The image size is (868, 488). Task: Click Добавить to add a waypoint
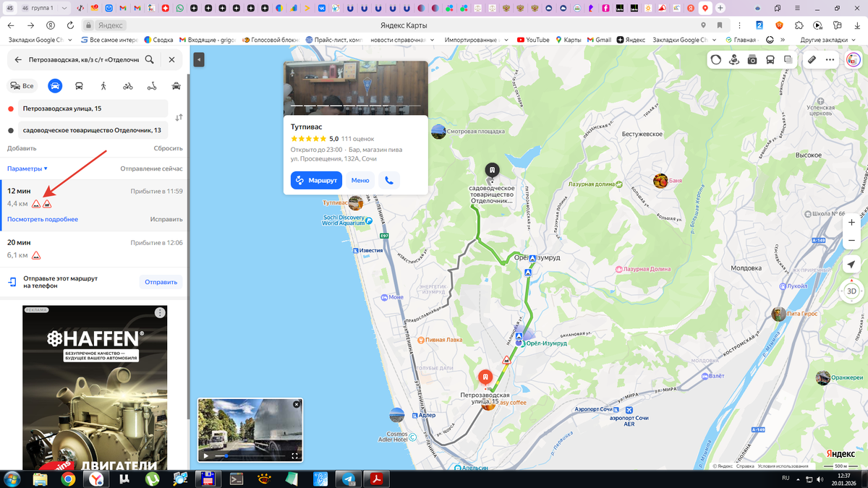point(22,148)
